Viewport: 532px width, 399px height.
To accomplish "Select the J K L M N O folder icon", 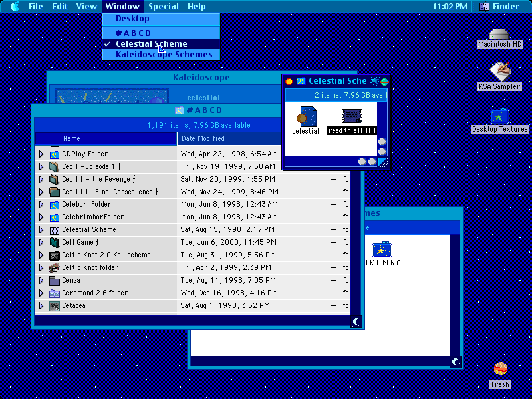I will click(382, 251).
